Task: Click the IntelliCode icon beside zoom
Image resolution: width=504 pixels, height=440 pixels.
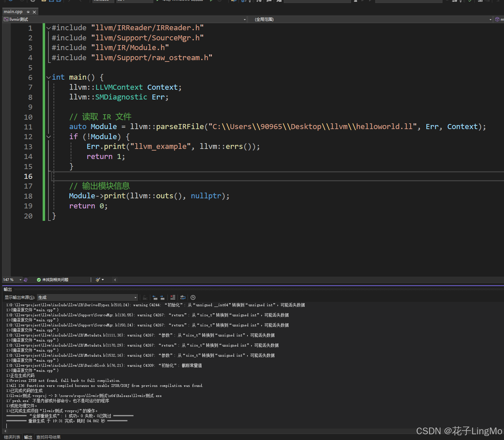Action: click(x=26, y=280)
